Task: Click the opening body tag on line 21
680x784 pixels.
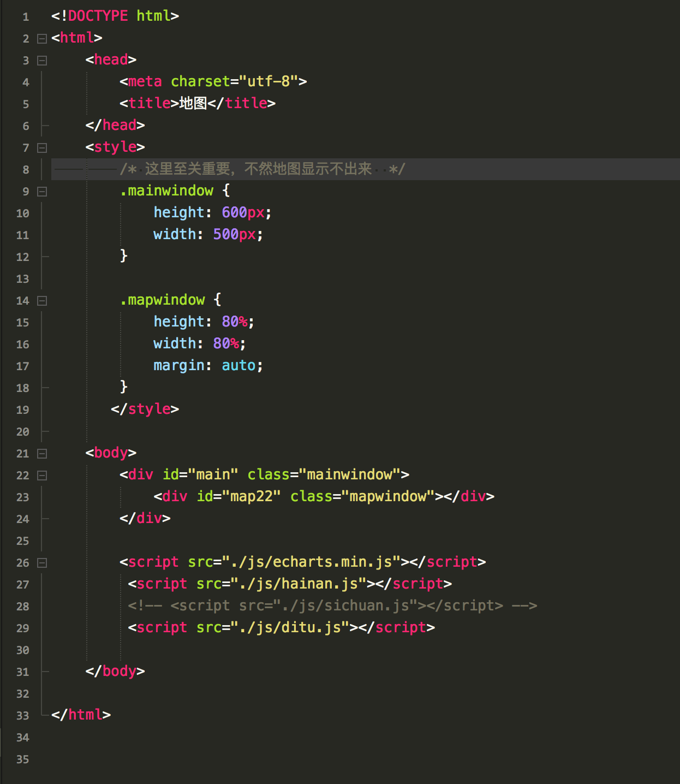Action: click(111, 453)
